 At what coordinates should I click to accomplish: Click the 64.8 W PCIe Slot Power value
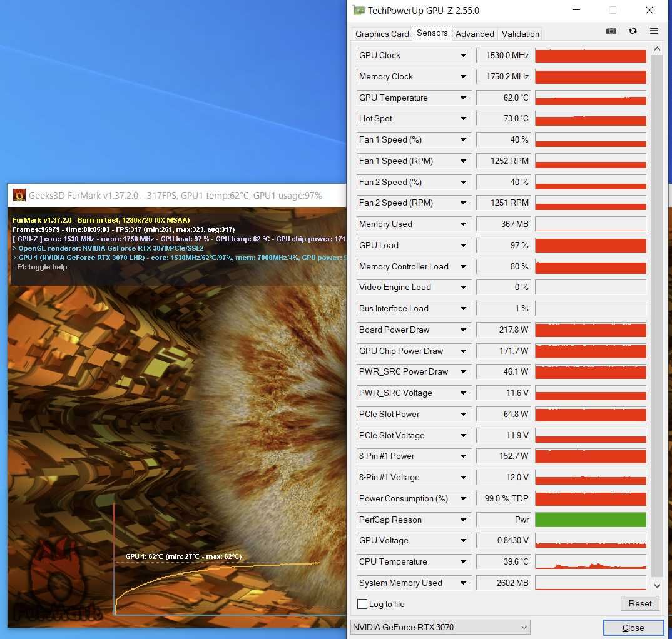pos(504,414)
